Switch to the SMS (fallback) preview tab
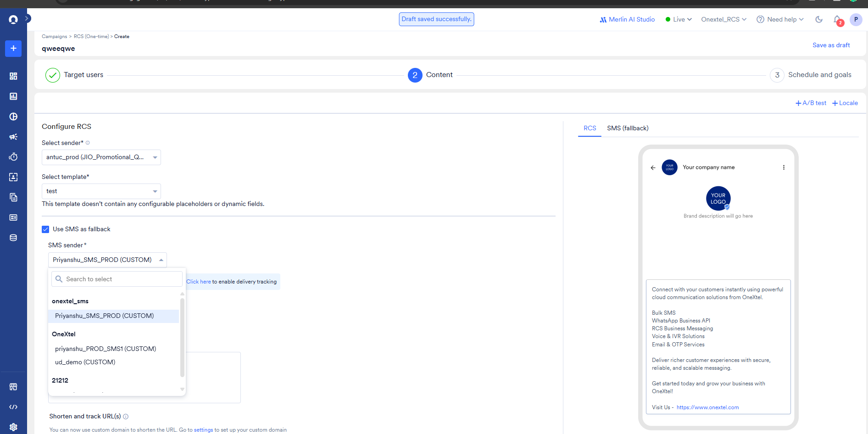 click(x=628, y=128)
